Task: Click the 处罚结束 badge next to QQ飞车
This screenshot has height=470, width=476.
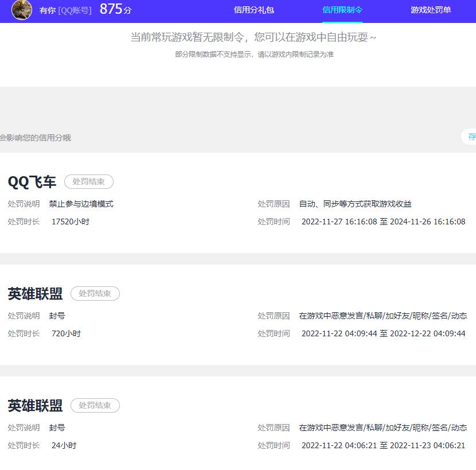Action: click(88, 181)
